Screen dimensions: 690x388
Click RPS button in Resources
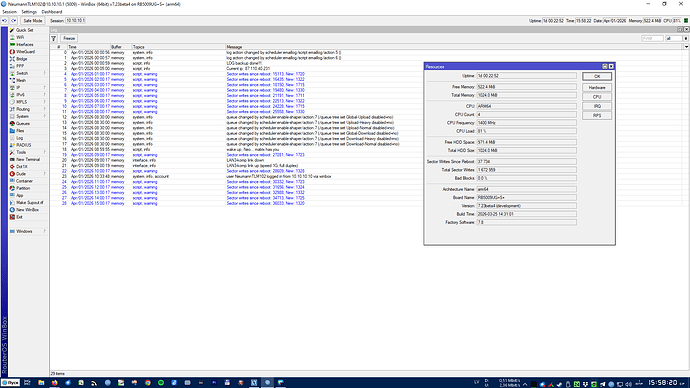coord(597,115)
